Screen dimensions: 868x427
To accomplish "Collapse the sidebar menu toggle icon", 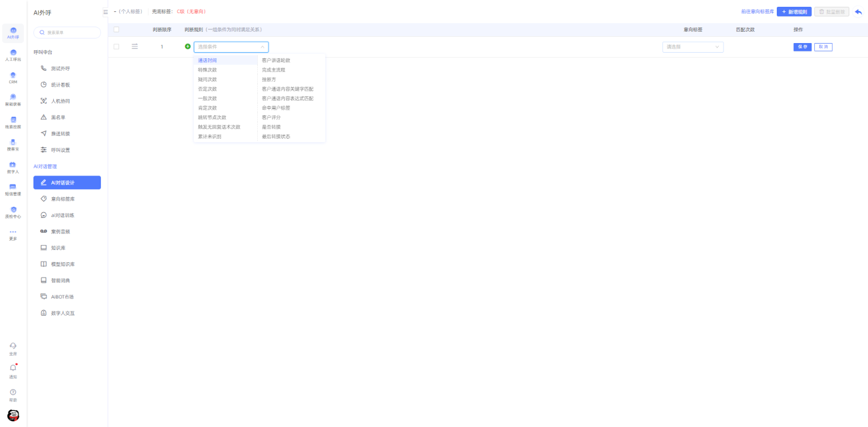I will click(105, 12).
